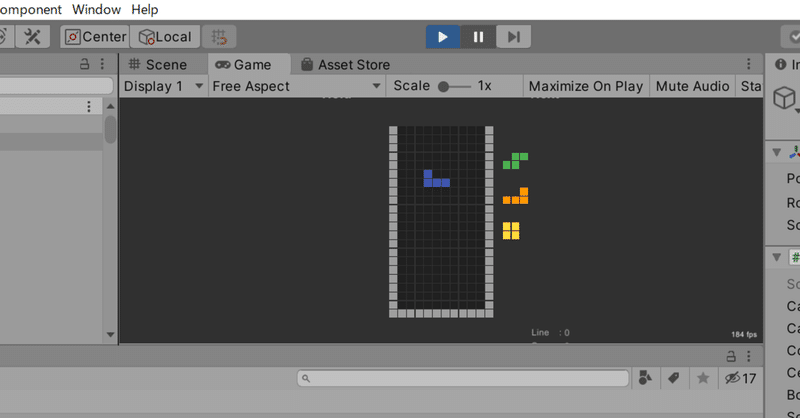The width and height of the screenshot is (800, 418).
Task: Switch to the Game tab
Action: click(x=243, y=65)
